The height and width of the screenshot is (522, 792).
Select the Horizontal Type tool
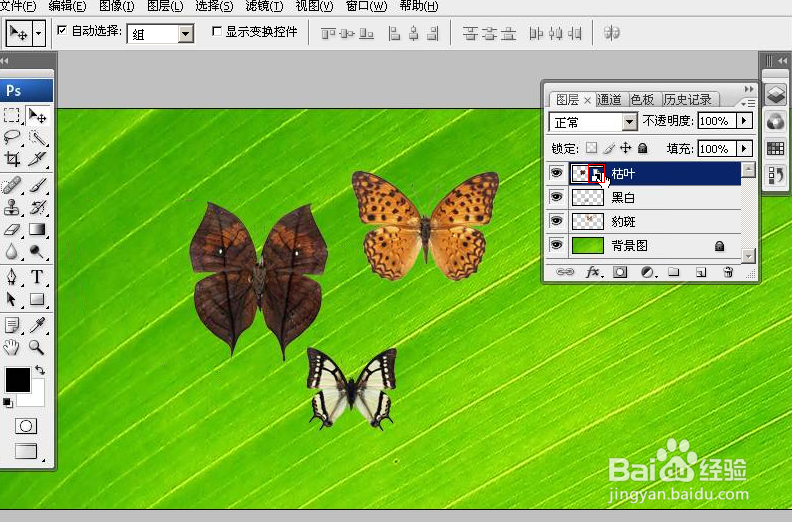(x=37, y=277)
